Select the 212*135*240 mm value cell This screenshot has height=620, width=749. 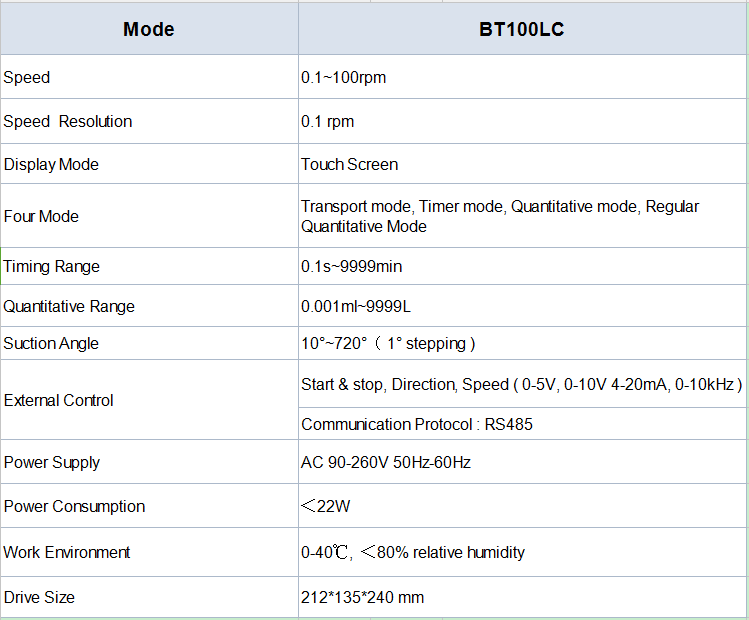tap(362, 597)
